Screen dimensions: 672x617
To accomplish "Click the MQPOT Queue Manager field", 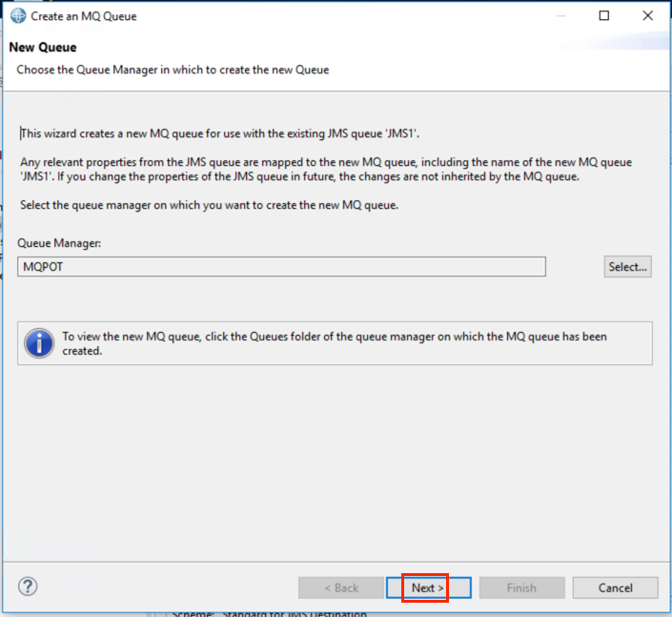I will click(281, 267).
